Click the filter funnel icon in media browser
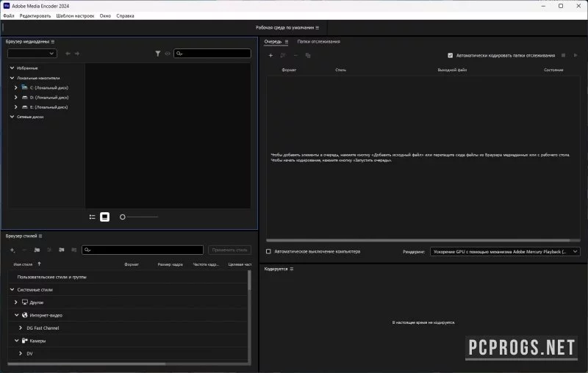This screenshot has height=373, width=588. pos(158,54)
